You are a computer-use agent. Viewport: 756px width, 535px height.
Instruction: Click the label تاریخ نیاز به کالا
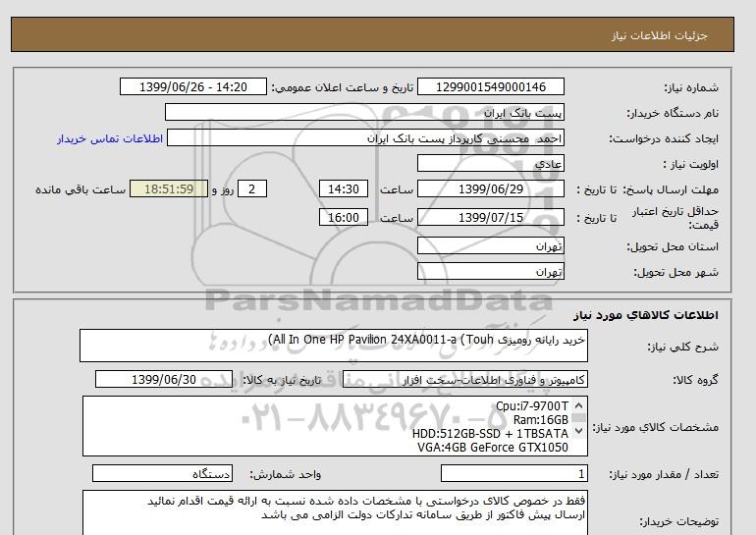pyautogui.click(x=282, y=380)
